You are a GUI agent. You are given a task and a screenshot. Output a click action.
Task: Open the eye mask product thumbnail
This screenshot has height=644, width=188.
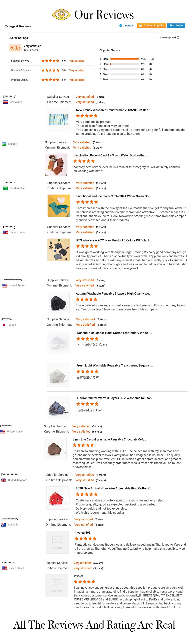pos(59,206)
